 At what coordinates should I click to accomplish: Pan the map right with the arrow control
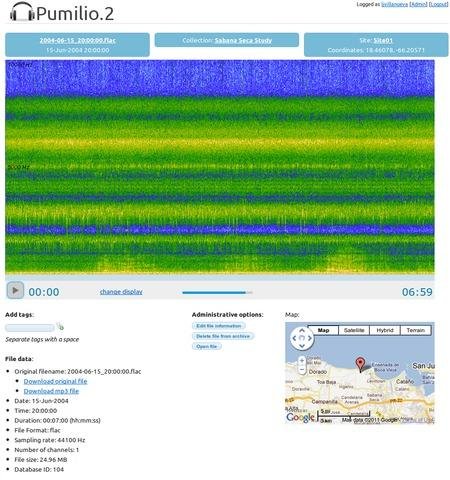[x=310, y=338]
